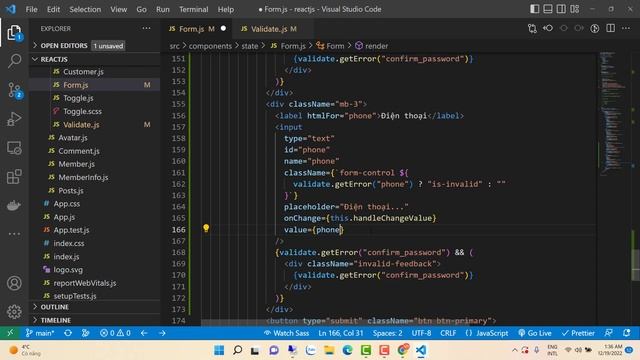Open the UTF-8 encoding selector

pyautogui.click(x=421, y=333)
